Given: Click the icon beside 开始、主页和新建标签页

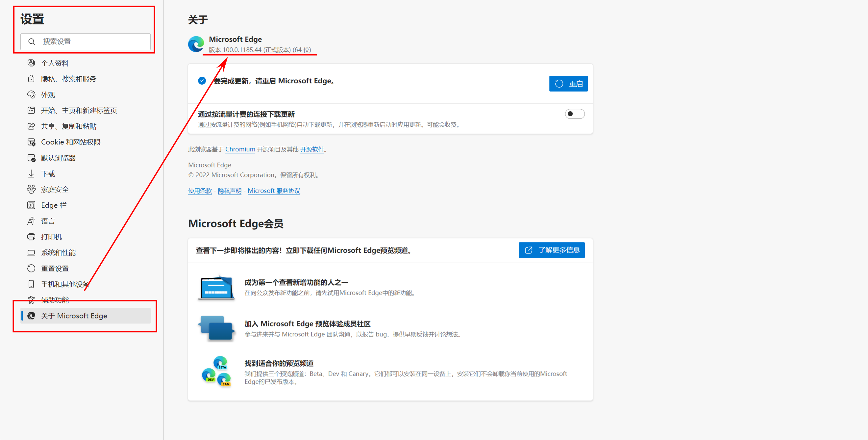Looking at the screenshot, I should point(31,110).
